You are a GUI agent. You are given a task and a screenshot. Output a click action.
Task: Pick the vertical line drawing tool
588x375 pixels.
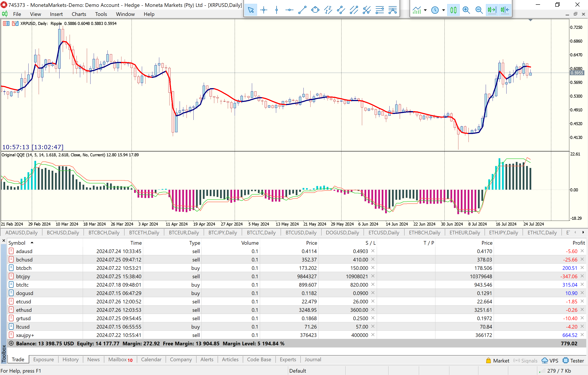click(276, 10)
